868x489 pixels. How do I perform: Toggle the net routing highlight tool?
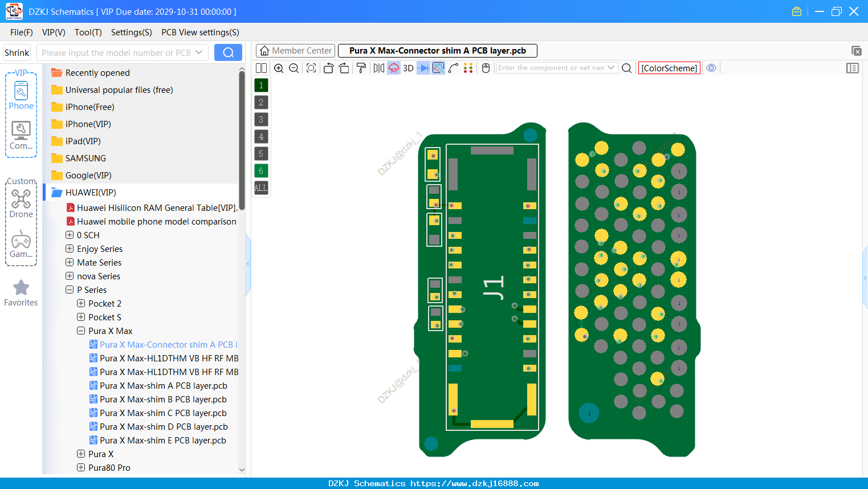coord(438,68)
